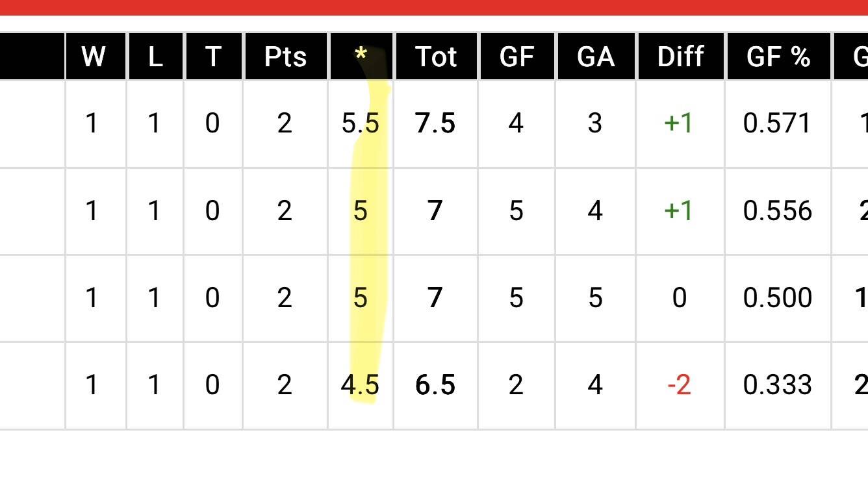Sort by GF column header

517,57
